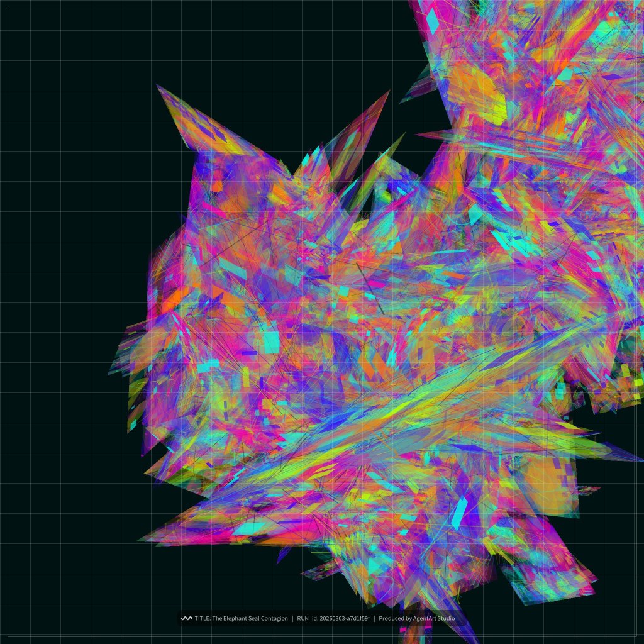Click the tip of the tall magenta center spike
Viewport: 644px width, 644px height.
[387, 92]
